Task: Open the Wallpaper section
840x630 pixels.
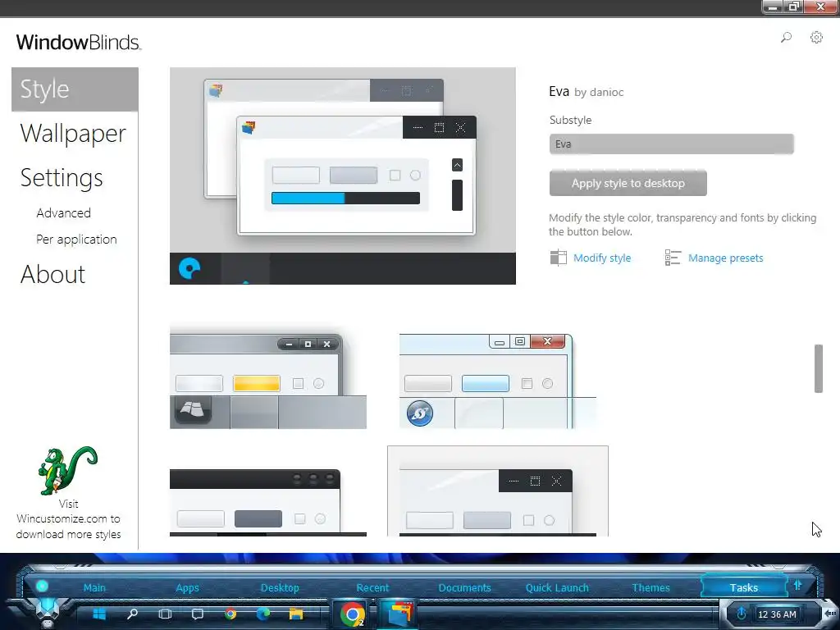Action: pyautogui.click(x=73, y=134)
